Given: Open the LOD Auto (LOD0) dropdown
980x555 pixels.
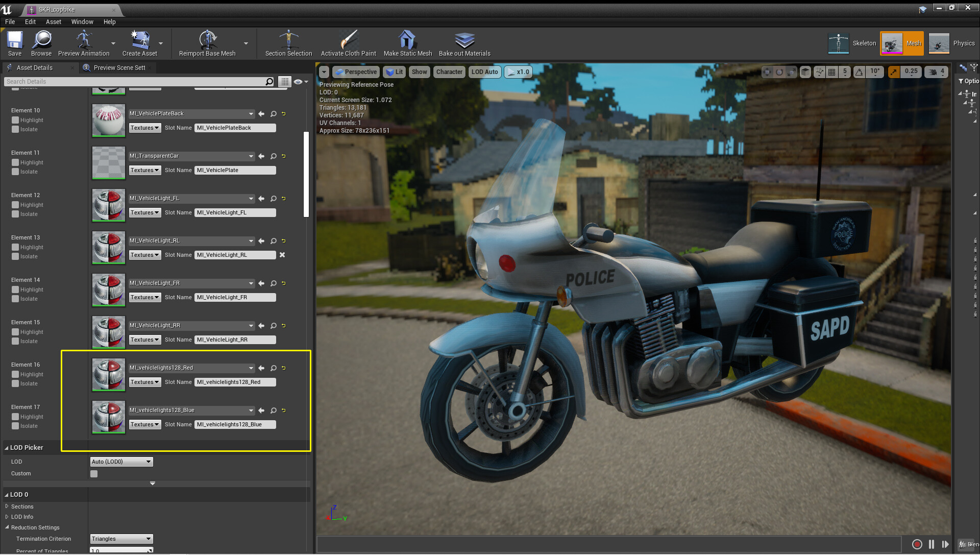Looking at the screenshot, I should tap(121, 462).
